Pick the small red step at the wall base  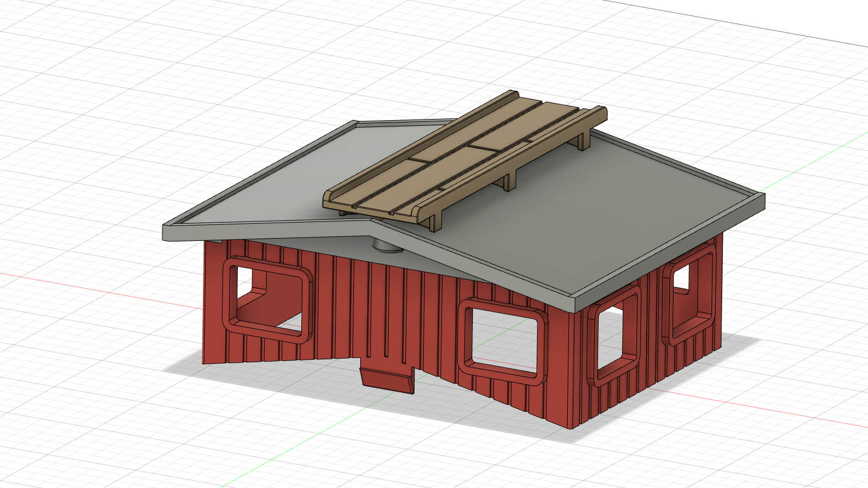pos(387,379)
